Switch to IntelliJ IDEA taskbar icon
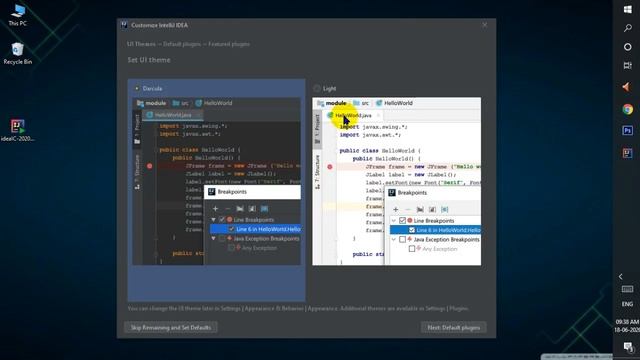Viewport: 640px width, 360px height. [x=628, y=153]
